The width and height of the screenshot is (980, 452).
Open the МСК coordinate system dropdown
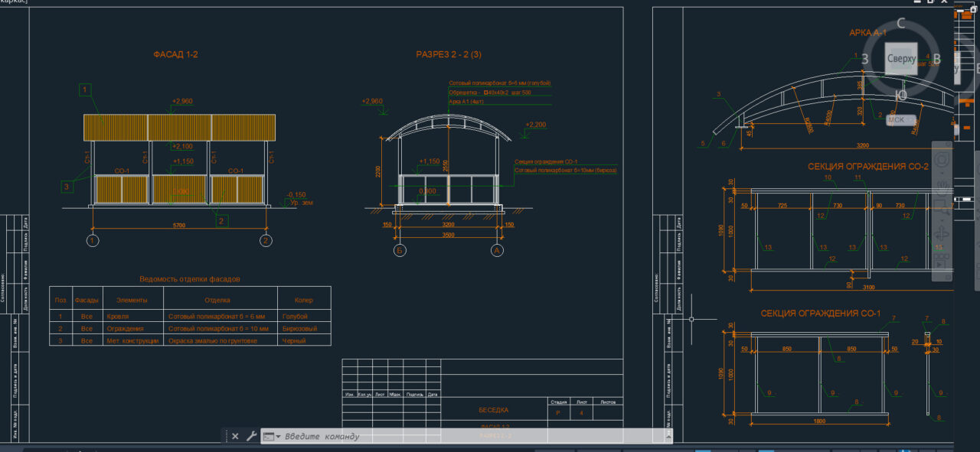901,119
